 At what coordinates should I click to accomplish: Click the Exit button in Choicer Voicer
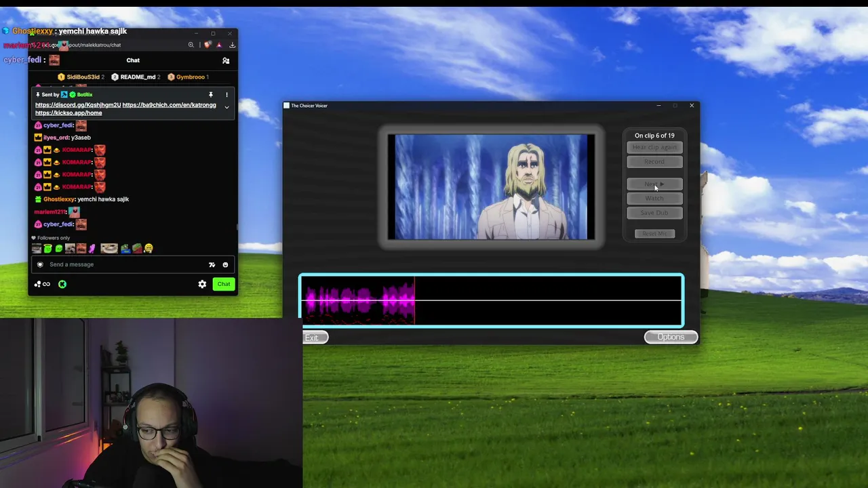(315, 338)
